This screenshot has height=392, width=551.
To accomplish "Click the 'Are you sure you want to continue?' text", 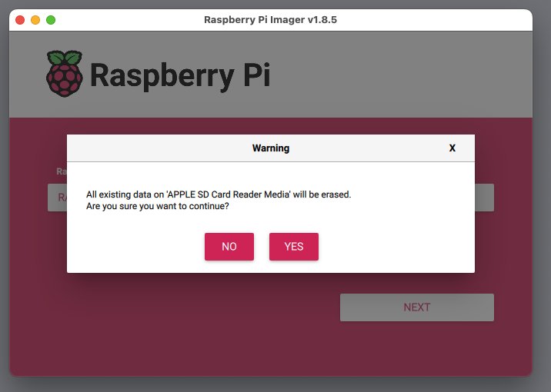I will coord(158,206).
